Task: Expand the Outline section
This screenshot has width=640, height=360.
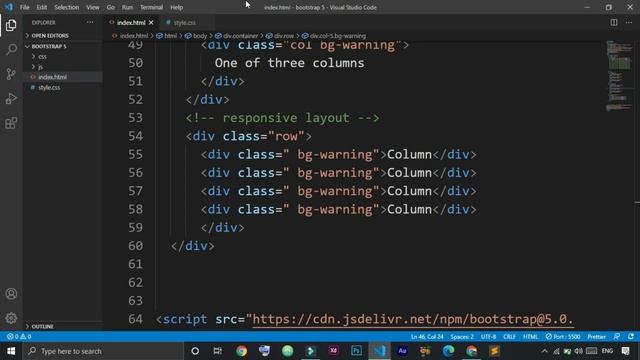Action: (x=62, y=327)
